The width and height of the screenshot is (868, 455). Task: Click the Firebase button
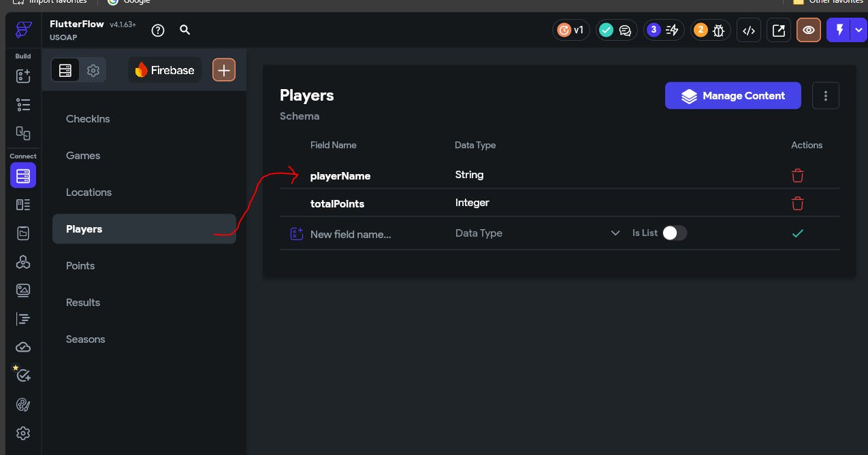click(x=165, y=70)
